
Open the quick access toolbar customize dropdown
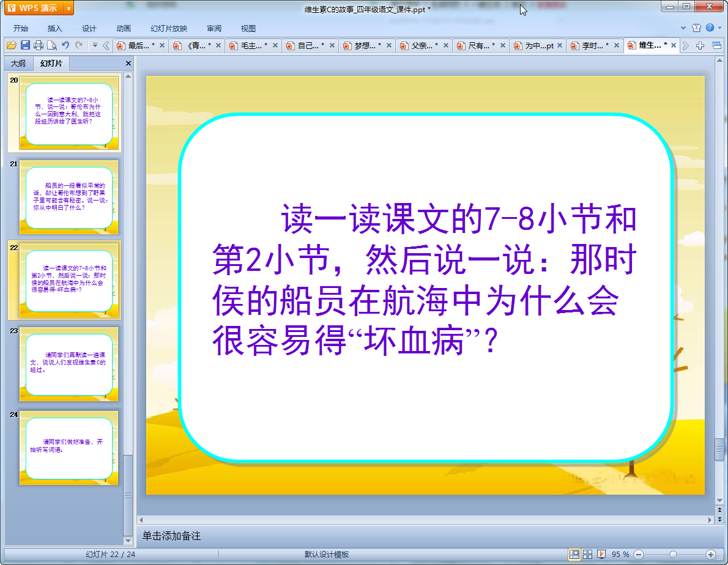95,45
